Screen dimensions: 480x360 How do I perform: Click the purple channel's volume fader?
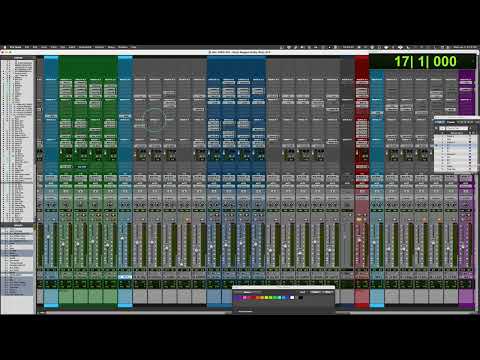click(463, 247)
